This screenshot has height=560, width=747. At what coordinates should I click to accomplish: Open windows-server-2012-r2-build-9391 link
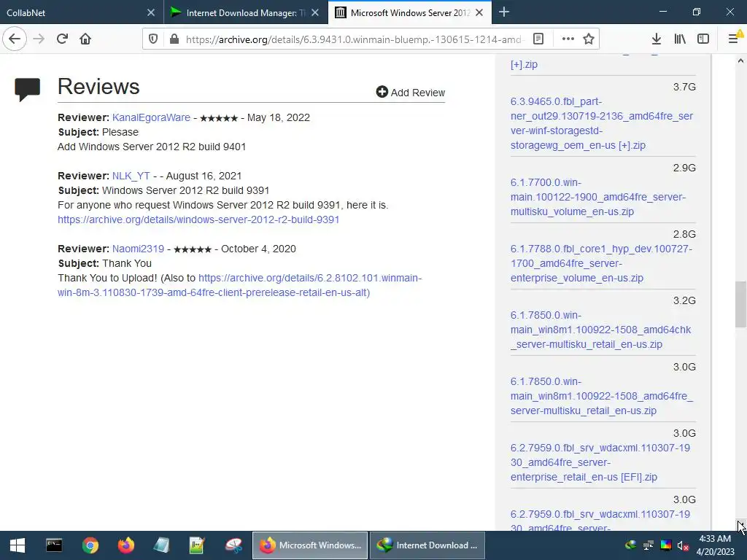198,219
